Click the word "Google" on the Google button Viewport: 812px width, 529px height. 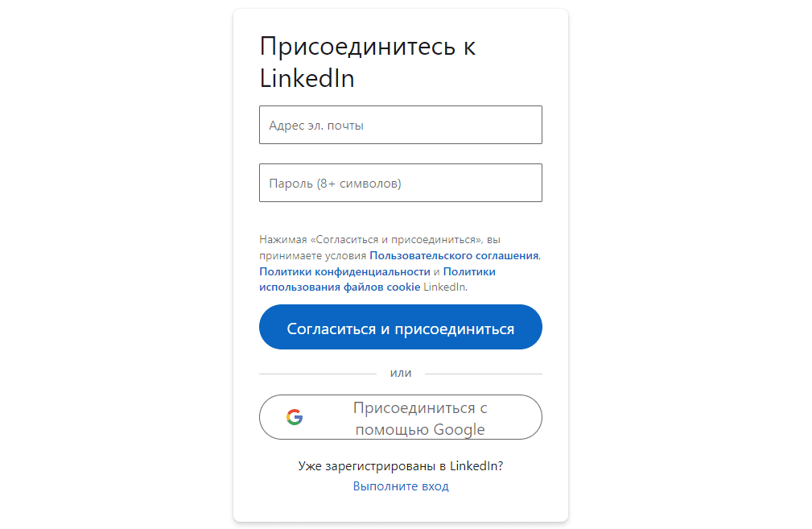459,429
